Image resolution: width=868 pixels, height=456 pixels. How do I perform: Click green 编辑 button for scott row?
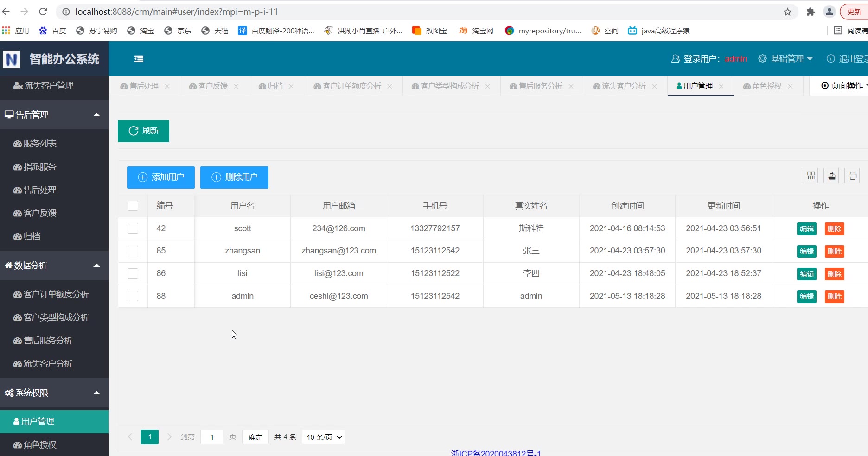pos(806,229)
